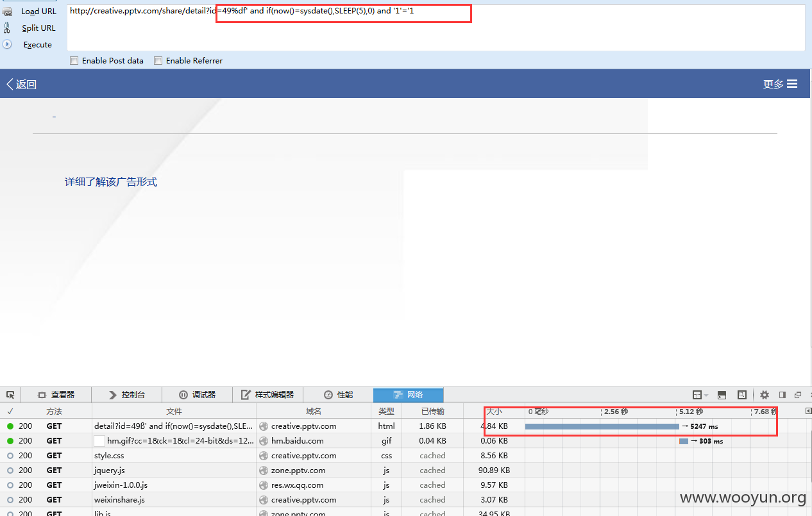The width and height of the screenshot is (812, 516).
Task: Click the 9.57 KB size cell
Action: pos(495,485)
